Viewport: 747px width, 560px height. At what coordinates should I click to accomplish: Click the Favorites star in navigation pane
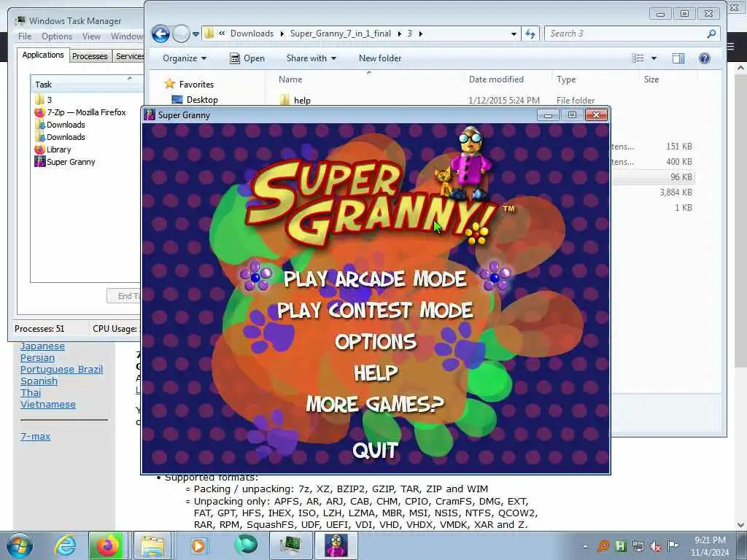[169, 85]
